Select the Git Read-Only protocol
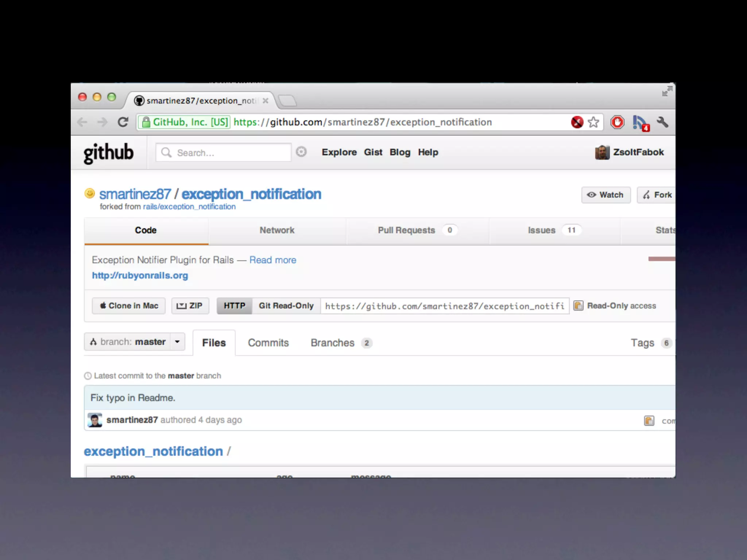The image size is (747, 560). point(286,306)
